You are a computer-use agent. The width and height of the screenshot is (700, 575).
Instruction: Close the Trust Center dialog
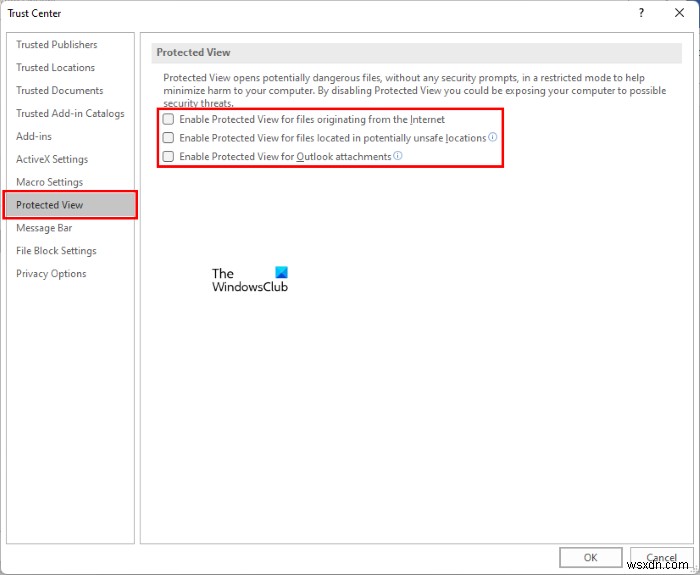tap(679, 13)
